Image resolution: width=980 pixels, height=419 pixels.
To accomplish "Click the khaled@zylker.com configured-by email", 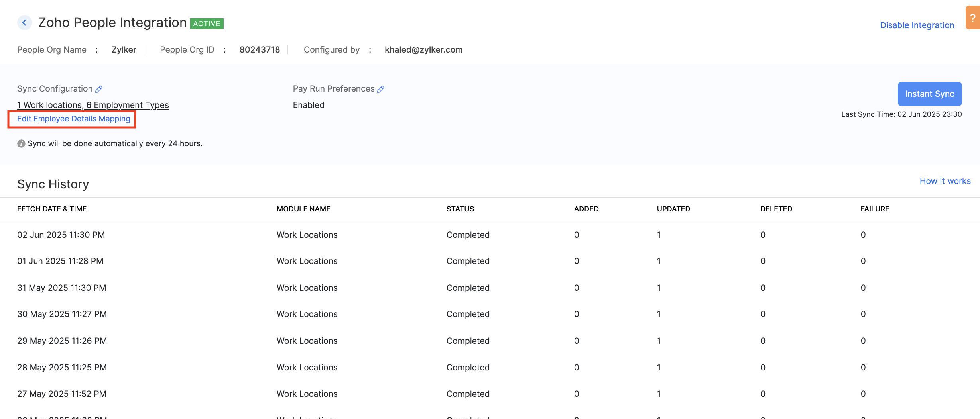I will pyautogui.click(x=423, y=50).
